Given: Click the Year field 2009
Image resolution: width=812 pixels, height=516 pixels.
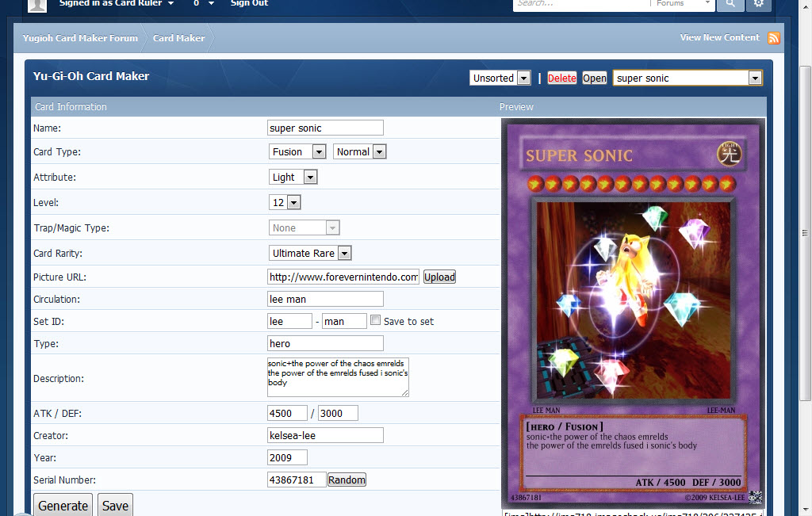Looking at the screenshot, I should pos(287,457).
